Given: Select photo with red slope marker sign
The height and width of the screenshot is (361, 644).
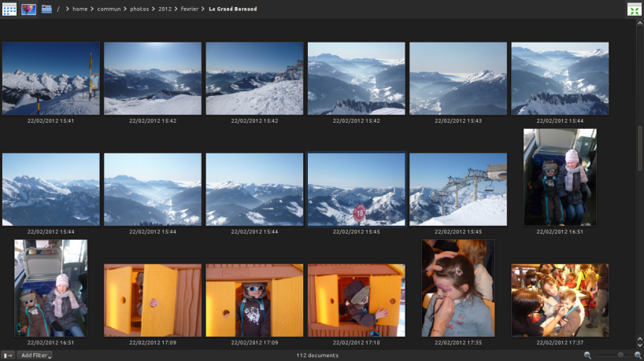Looking at the screenshot, I should [356, 190].
